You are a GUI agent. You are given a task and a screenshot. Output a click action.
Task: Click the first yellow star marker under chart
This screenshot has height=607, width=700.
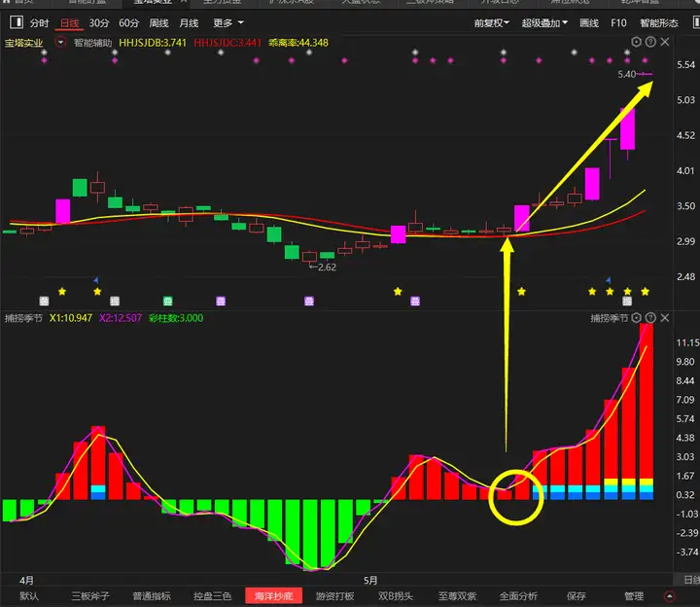[62, 291]
